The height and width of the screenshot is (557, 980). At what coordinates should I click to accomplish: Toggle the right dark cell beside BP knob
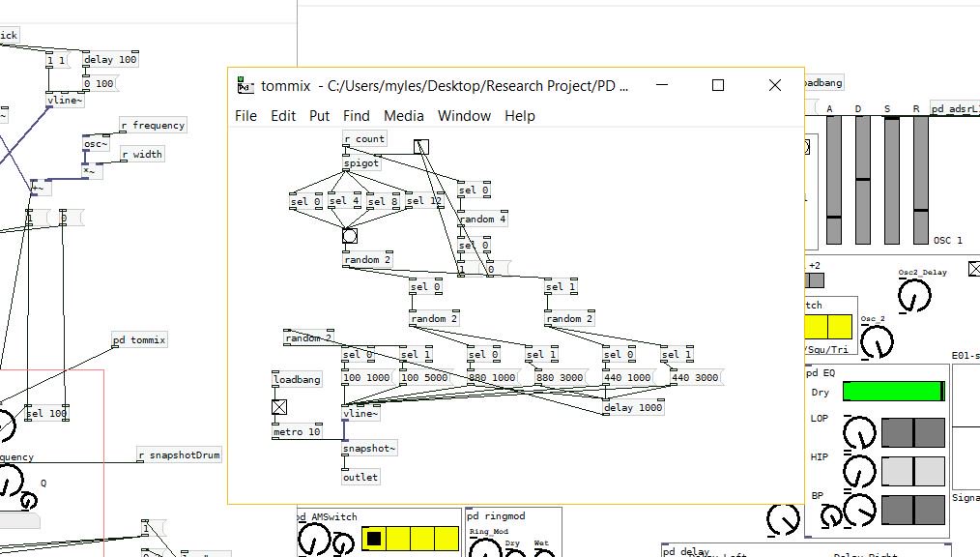coord(930,510)
